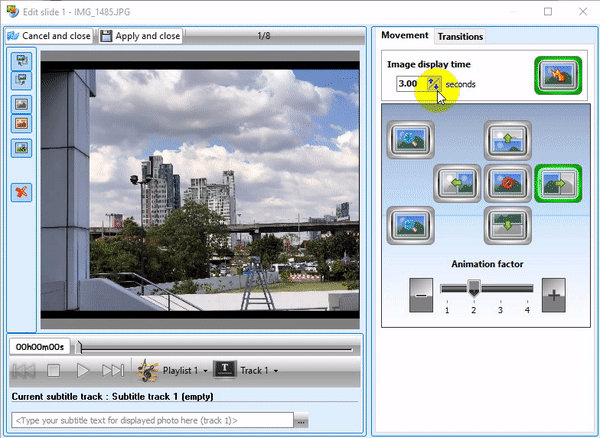The image size is (600, 438).
Task: Click the subtitle T track icon
Action: click(225, 370)
